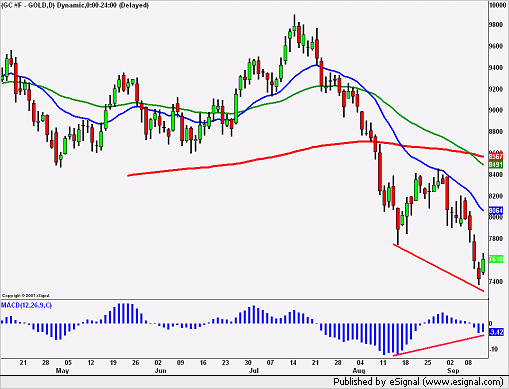Image resolution: width=509 pixels, height=389 pixels.
Task: Click the 9800 price axis label
Action: (496, 25)
